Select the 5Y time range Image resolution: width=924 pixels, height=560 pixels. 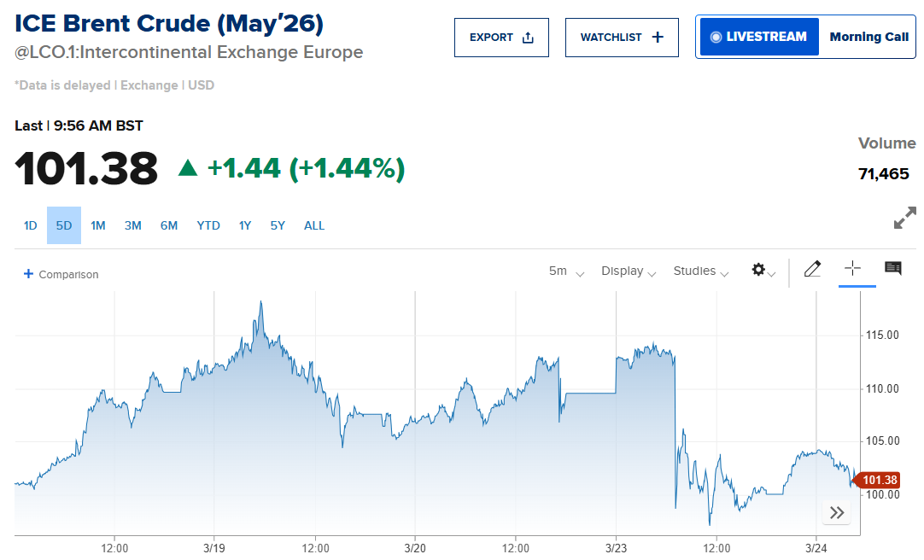278,225
